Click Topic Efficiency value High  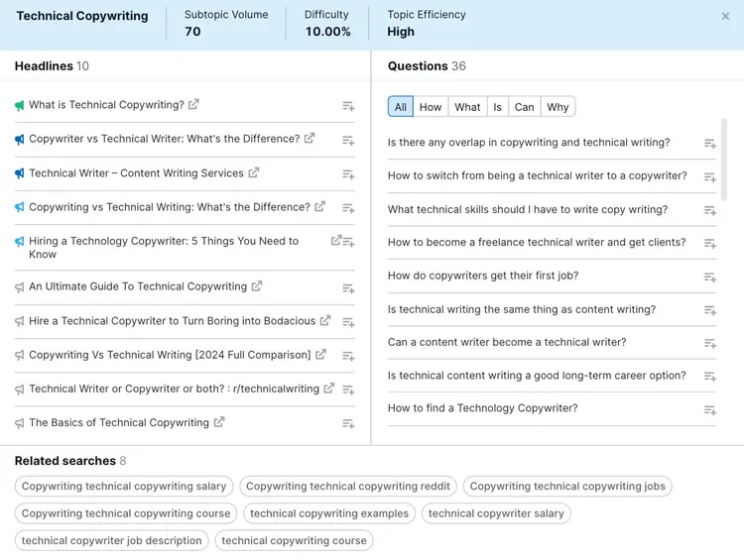[401, 32]
